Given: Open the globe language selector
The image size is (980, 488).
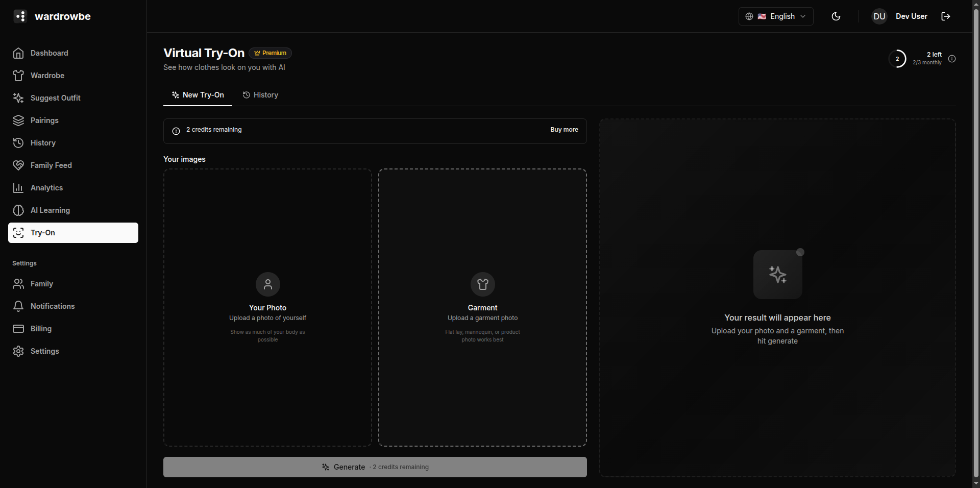Looking at the screenshot, I should tap(749, 16).
